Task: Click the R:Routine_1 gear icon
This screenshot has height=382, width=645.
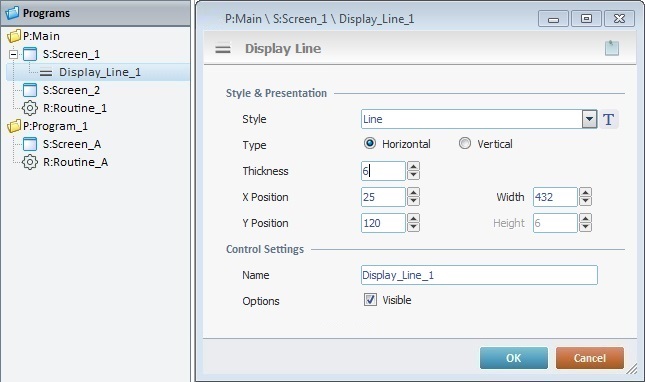Action: (30, 108)
